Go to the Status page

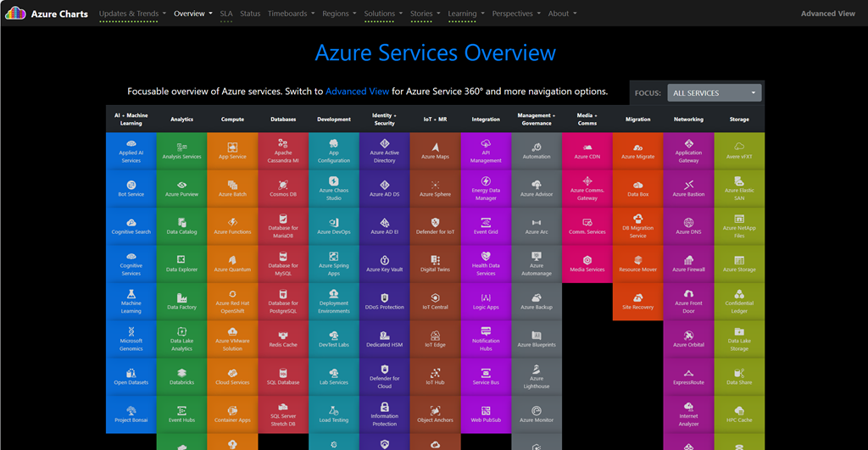click(250, 14)
